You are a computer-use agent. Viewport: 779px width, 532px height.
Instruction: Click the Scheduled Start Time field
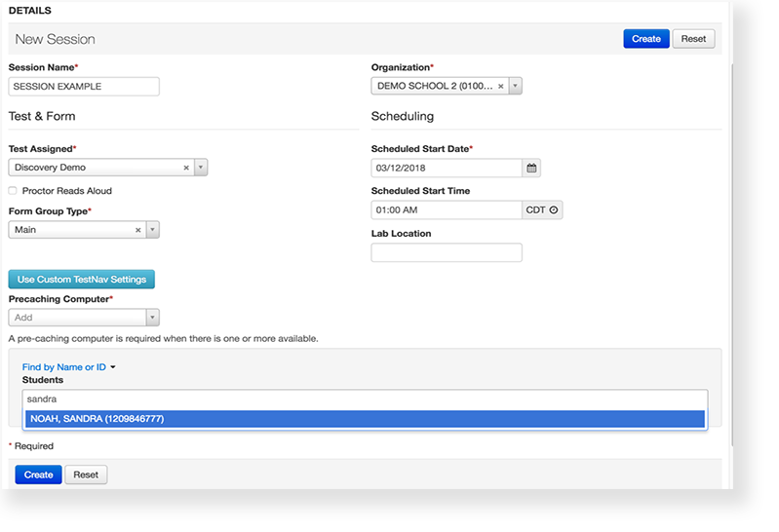447,209
